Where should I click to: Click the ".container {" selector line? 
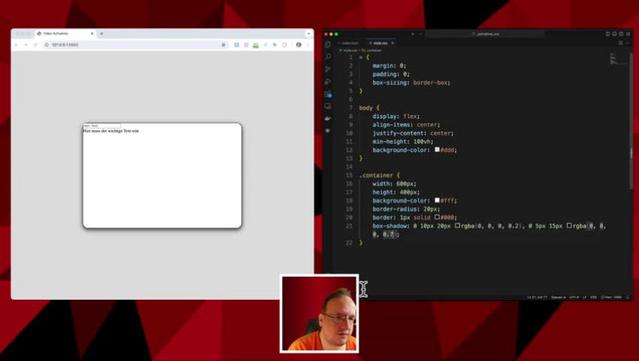[x=379, y=175]
